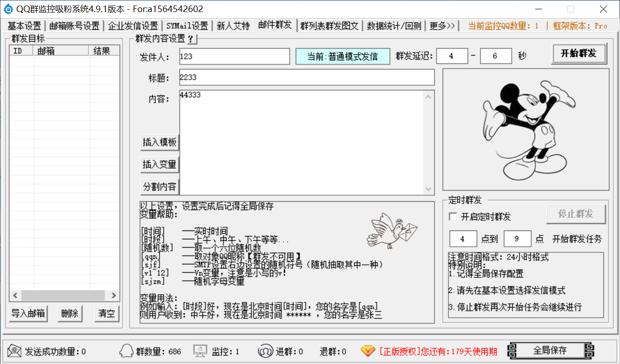Click the 分割内容 button
620x364 pixels.
pos(160,187)
